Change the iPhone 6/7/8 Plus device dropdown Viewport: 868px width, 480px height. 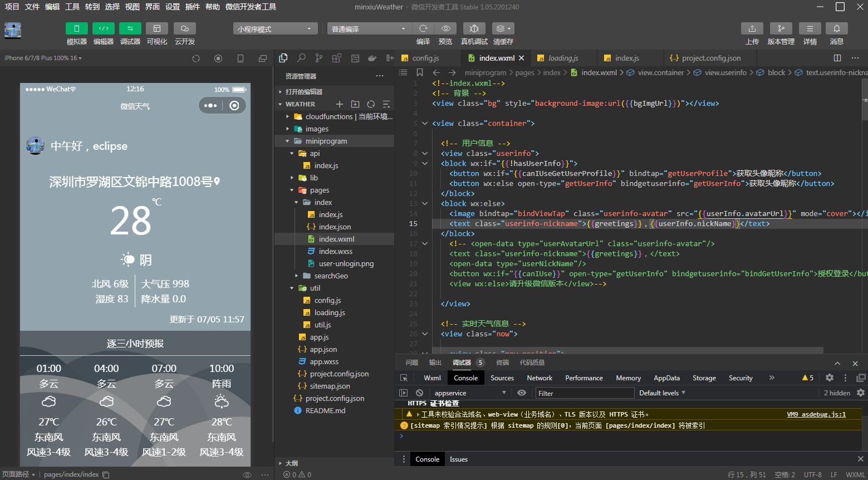tap(43, 58)
